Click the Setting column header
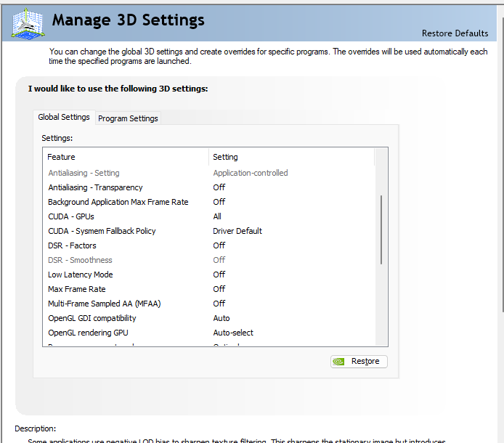 tap(291, 157)
